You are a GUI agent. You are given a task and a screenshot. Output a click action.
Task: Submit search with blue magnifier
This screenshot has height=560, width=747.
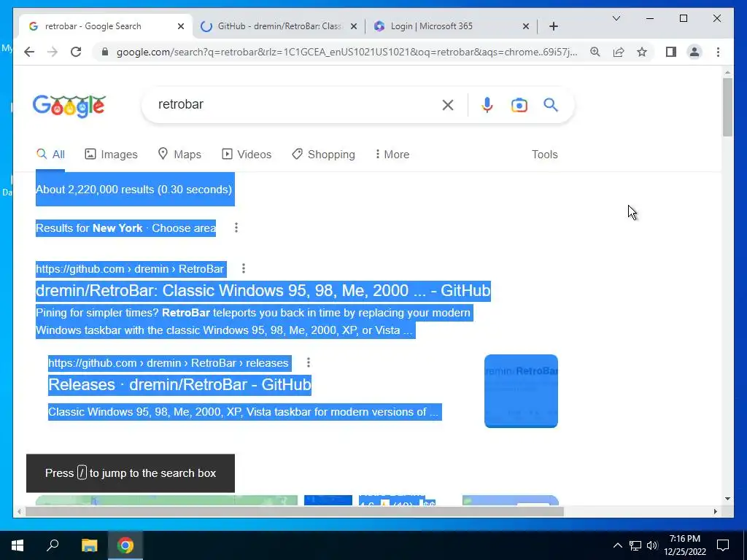pyautogui.click(x=551, y=105)
